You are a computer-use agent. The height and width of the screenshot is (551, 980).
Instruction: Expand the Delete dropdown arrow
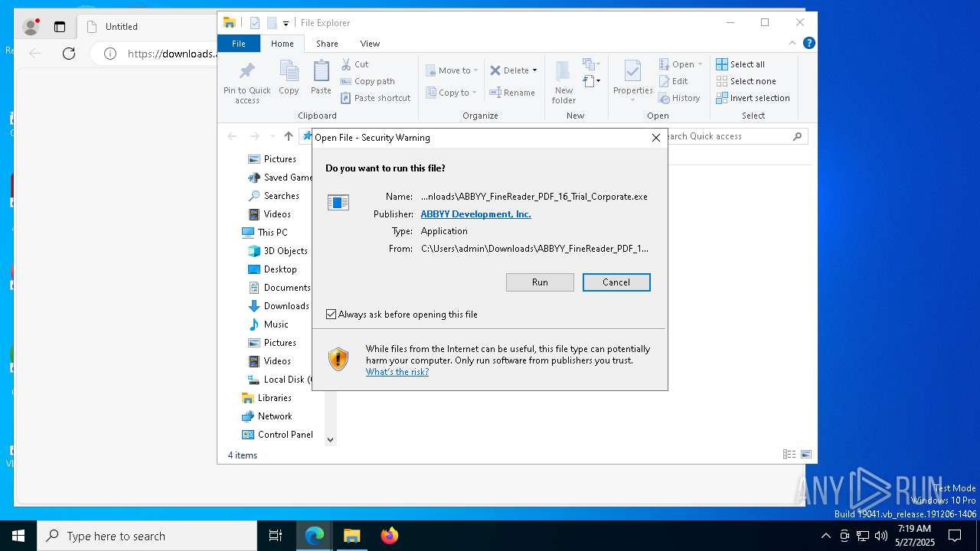(x=534, y=70)
